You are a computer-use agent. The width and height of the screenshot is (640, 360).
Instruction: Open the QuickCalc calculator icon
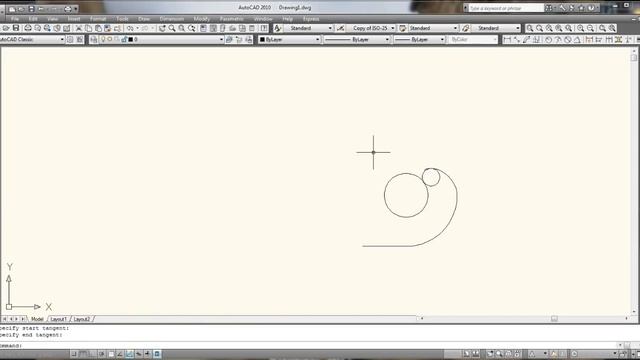pos(252,28)
